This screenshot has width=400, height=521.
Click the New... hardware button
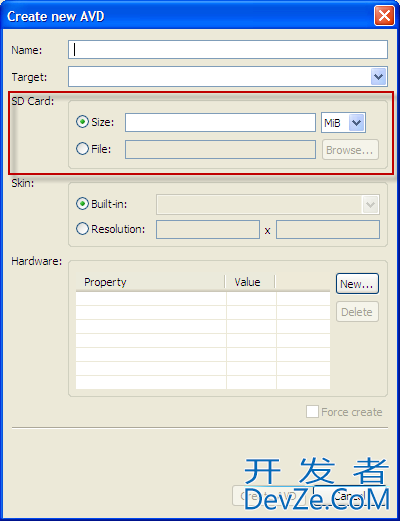pyautogui.click(x=357, y=284)
